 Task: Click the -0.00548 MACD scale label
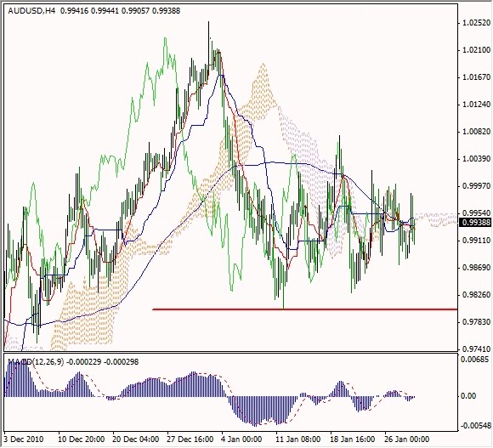[x=476, y=426]
